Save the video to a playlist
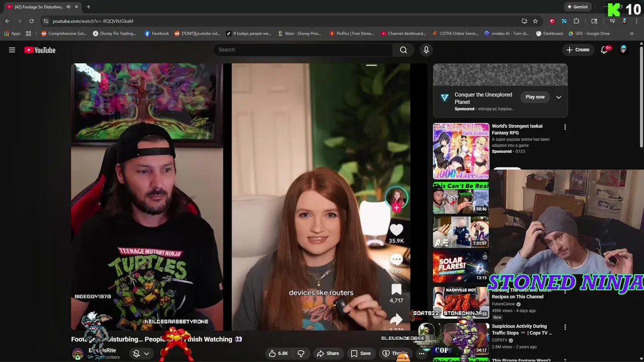 tap(361, 353)
